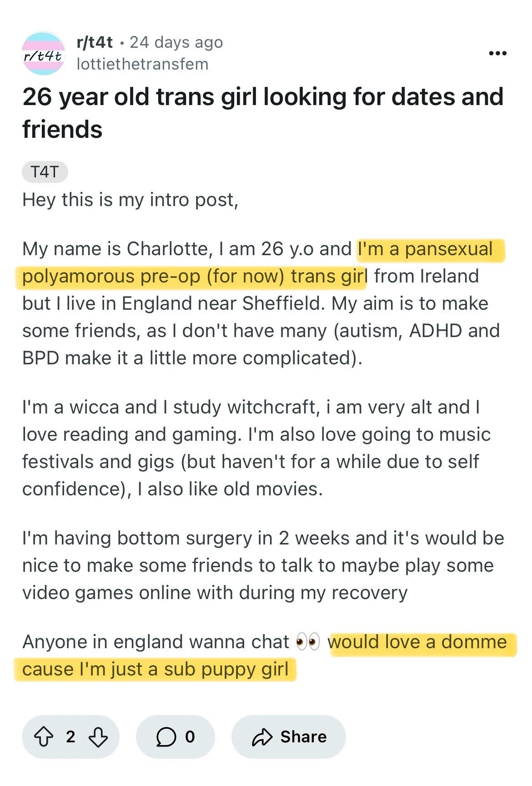This screenshot has height=786, width=532.
Task: Tap the r/t4t community avatar
Action: pyautogui.click(x=44, y=54)
